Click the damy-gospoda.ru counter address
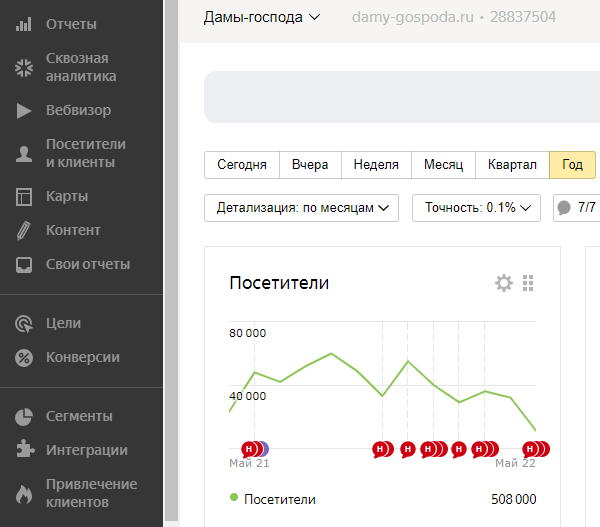 pos(412,17)
